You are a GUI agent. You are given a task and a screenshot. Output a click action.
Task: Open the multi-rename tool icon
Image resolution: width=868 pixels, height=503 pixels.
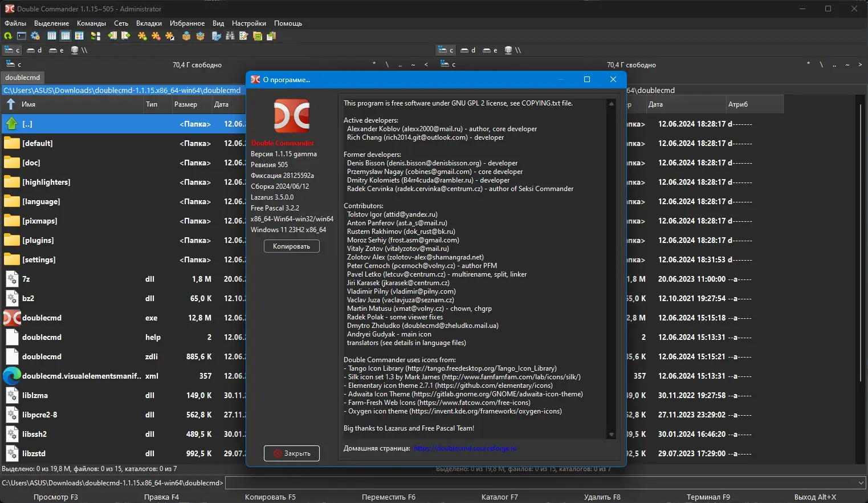coord(243,36)
